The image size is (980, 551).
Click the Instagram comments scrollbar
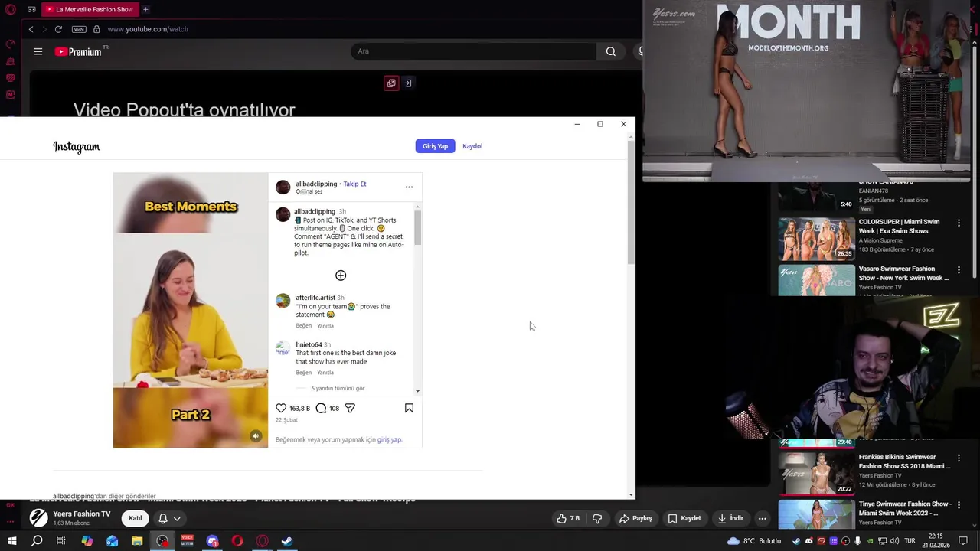pyautogui.click(x=417, y=227)
